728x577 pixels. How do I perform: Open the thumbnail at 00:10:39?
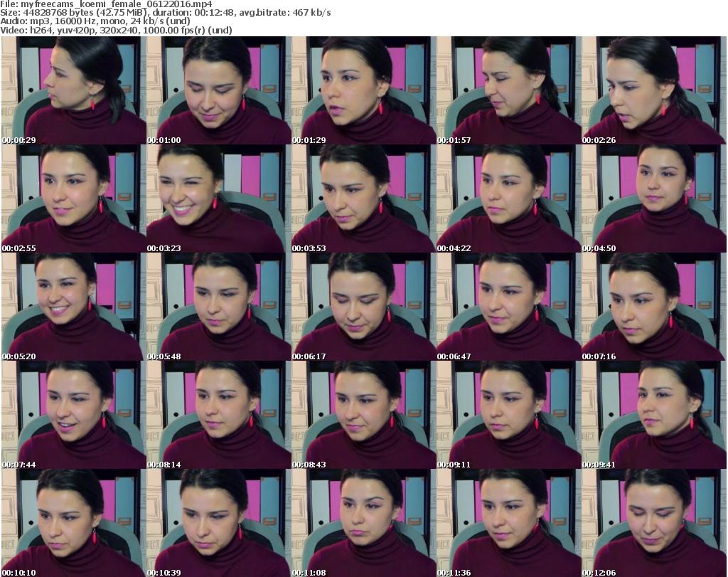coord(219,523)
